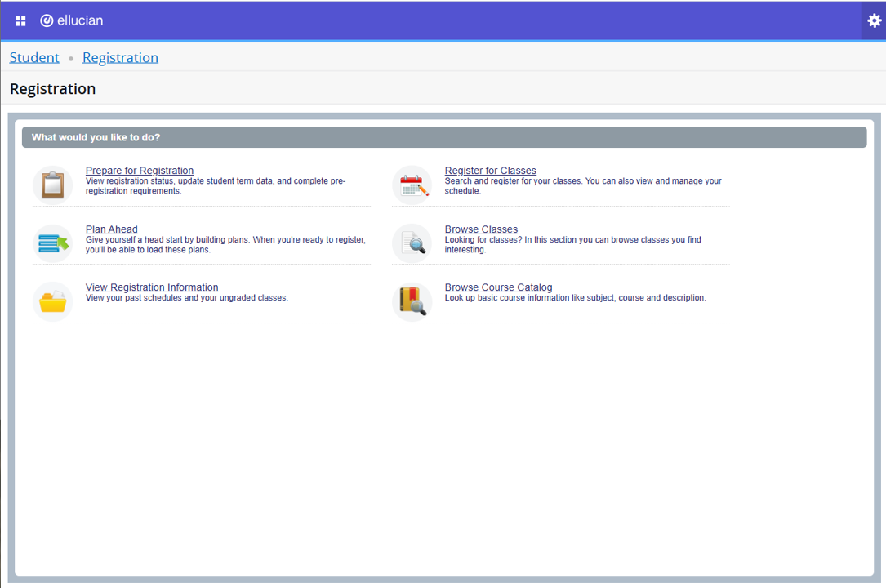886x588 pixels.
Task: Open the Browse Course Catalog link
Action: 498,287
